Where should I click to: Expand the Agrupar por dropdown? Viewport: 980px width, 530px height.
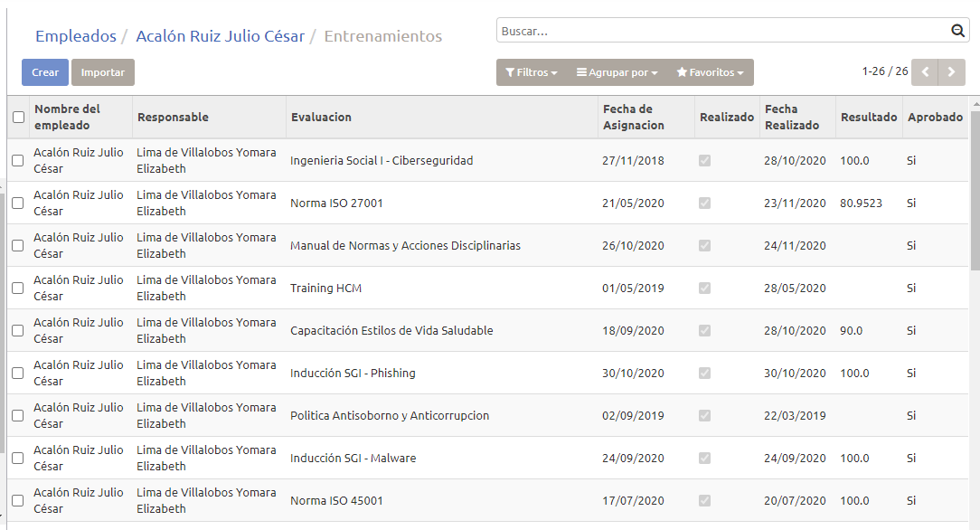click(617, 72)
